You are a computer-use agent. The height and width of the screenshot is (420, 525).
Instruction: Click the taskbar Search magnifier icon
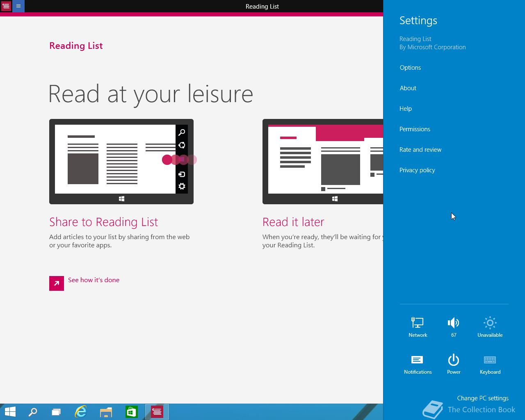[33, 412]
